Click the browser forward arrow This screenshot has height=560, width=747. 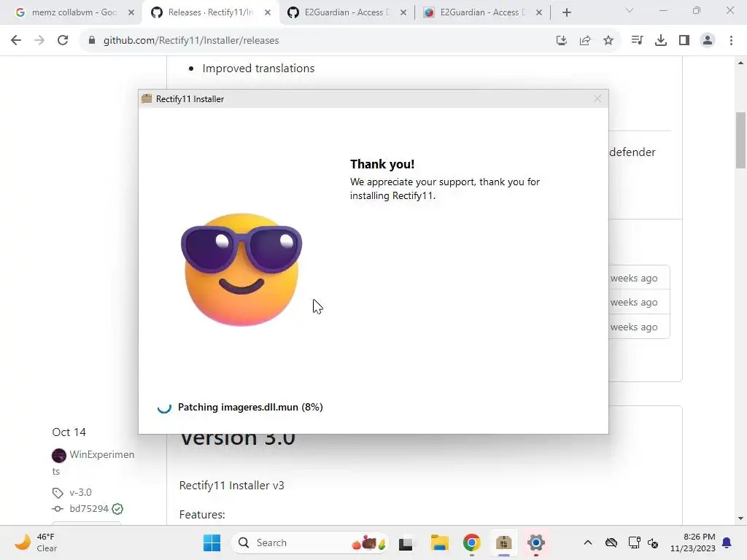point(39,41)
